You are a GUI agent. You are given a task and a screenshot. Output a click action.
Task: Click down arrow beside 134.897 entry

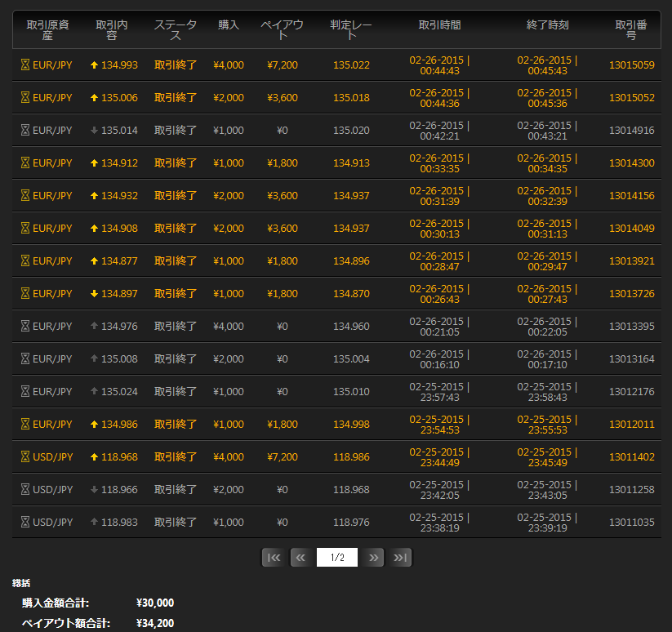[94, 293]
